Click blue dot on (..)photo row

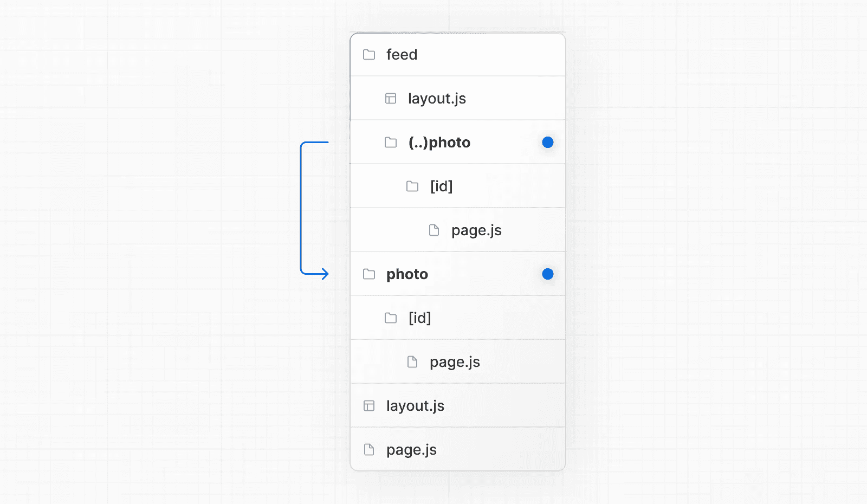(x=548, y=143)
